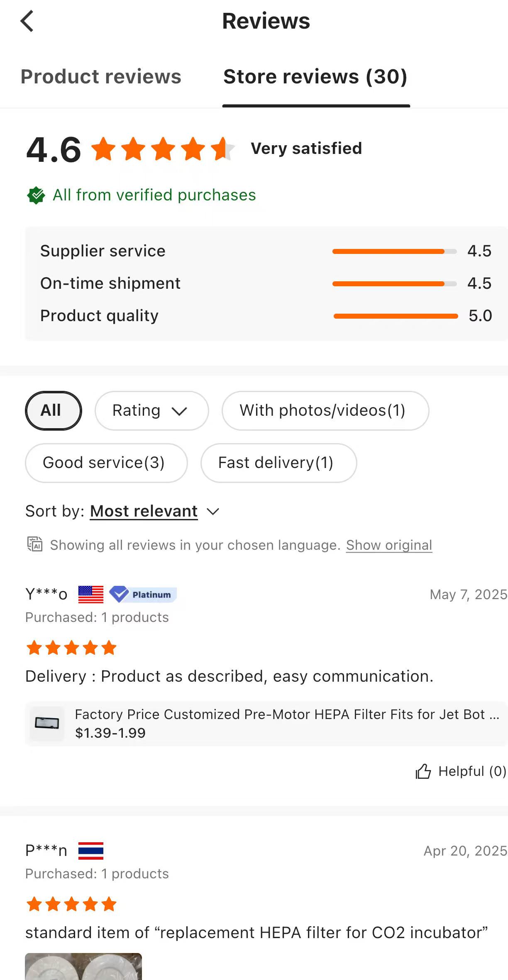Click the Thailand flag beside reviewer P***n

coord(92,850)
